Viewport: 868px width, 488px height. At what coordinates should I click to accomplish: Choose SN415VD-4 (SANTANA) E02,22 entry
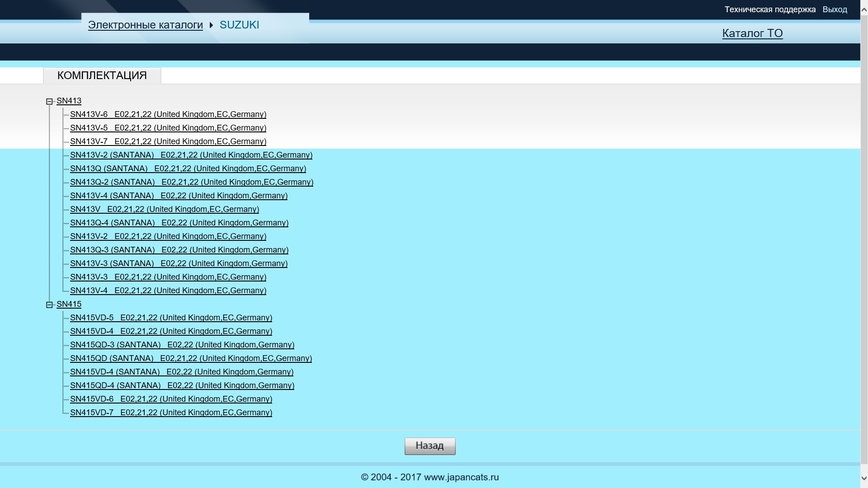[x=182, y=372]
